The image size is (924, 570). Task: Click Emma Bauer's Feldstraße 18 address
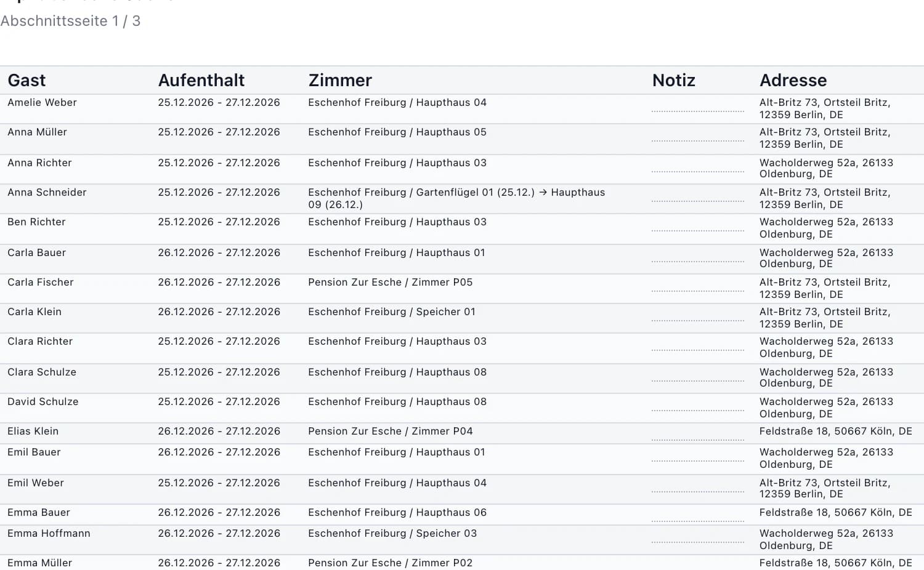click(x=836, y=513)
